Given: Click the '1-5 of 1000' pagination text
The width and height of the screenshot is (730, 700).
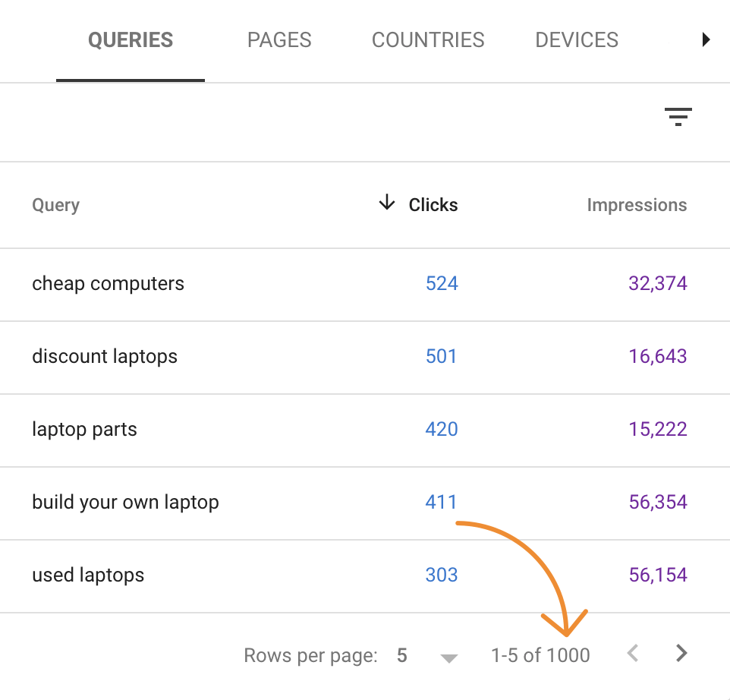Looking at the screenshot, I should (x=540, y=655).
